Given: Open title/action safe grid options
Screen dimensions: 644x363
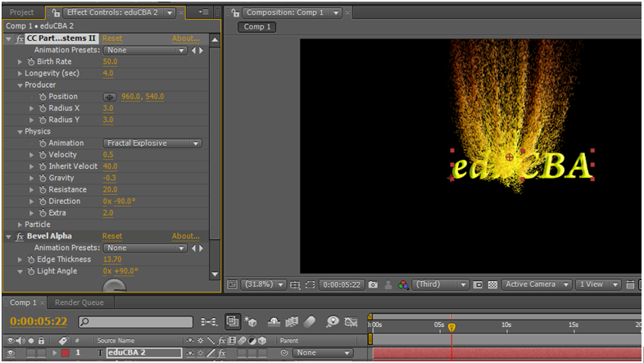Looking at the screenshot, I should coord(295,284).
